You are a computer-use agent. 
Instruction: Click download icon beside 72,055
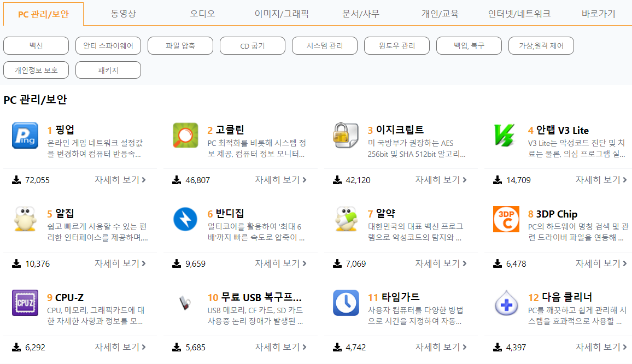[16, 180]
